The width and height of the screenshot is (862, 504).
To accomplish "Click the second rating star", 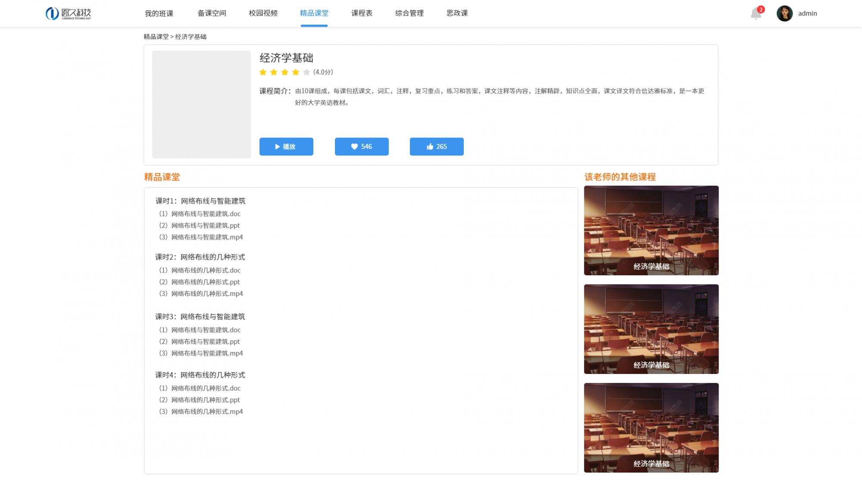I will 274,72.
